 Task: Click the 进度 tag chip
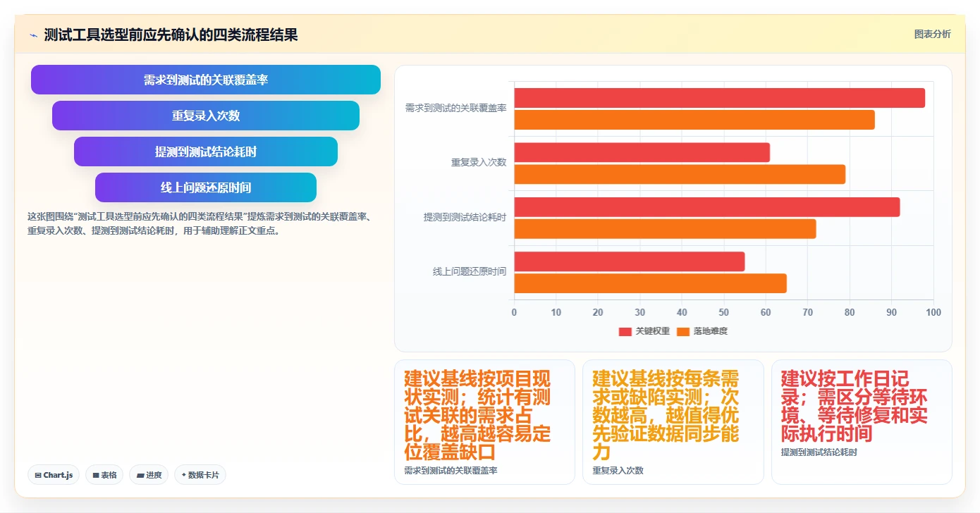[x=149, y=475]
